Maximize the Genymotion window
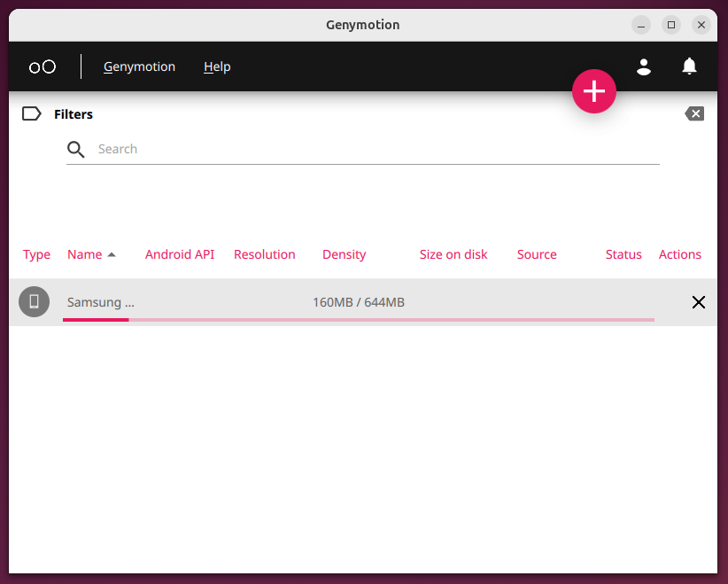Screen dimensions: 728x584 coord(671,25)
